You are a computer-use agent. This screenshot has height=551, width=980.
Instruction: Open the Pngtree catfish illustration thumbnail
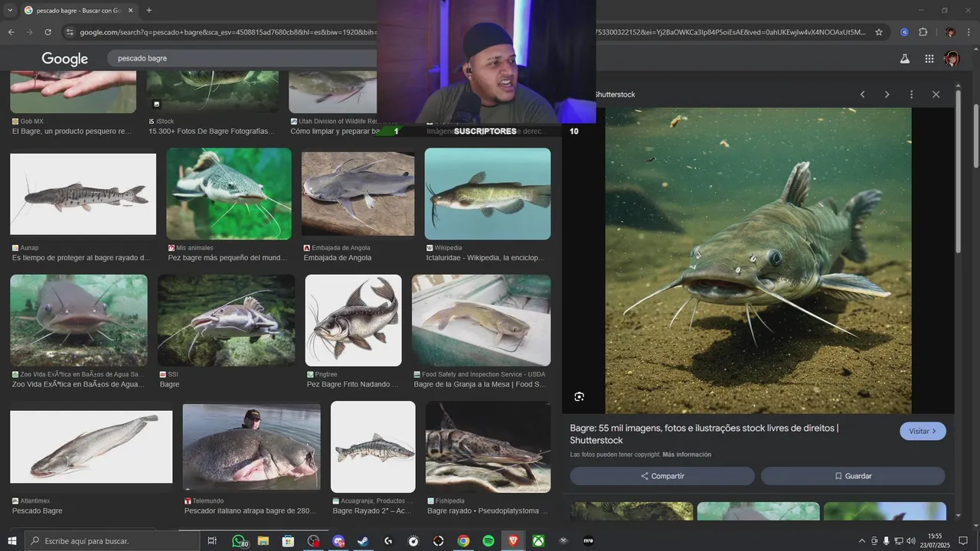click(x=353, y=321)
